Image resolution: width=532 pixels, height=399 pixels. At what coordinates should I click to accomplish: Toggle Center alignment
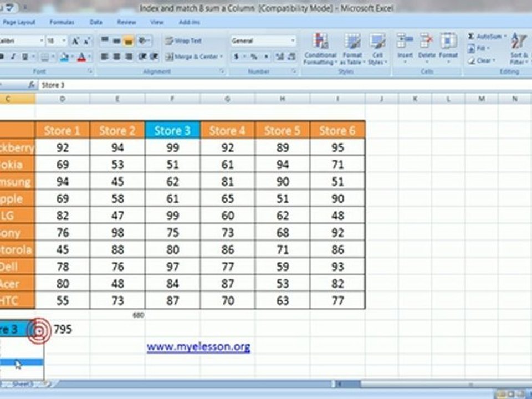pos(116,57)
